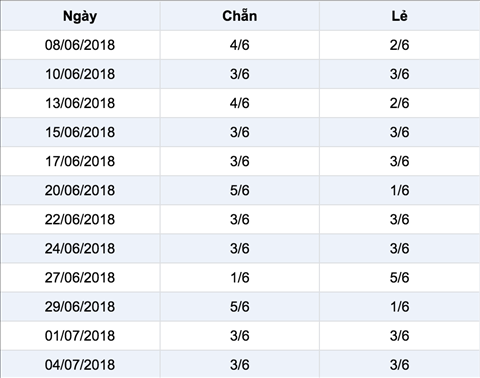Viewport: 480px width, 378px height.
Task: Select the date cell 13/06/2018
Action: 80,103
